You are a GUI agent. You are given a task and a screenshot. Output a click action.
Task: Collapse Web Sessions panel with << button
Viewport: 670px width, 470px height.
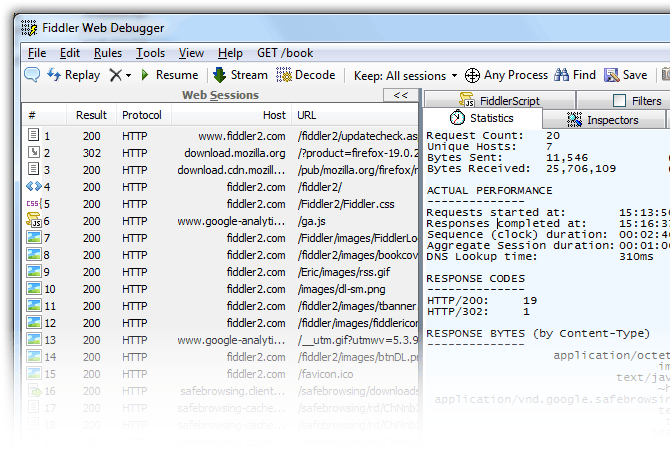click(400, 95)
